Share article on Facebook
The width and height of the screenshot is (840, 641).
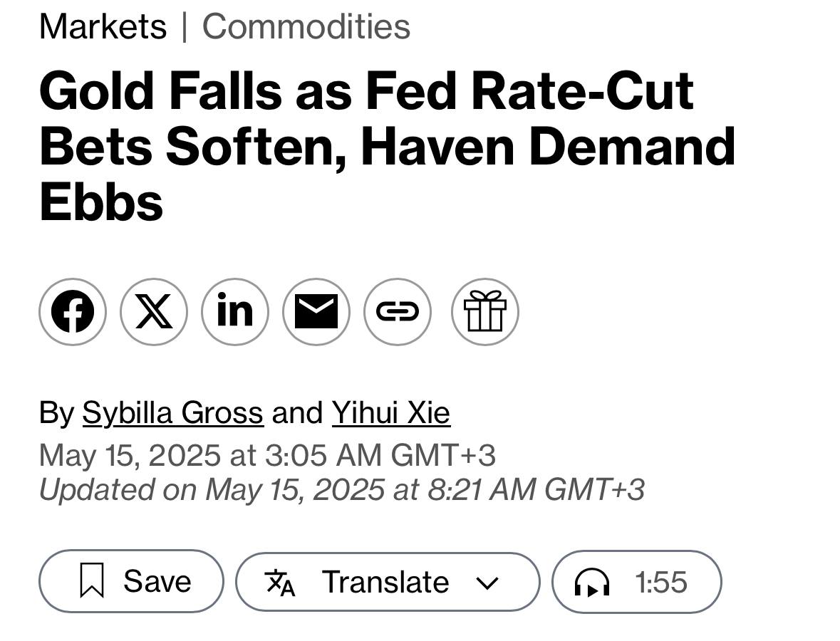[x=73, y=312]
